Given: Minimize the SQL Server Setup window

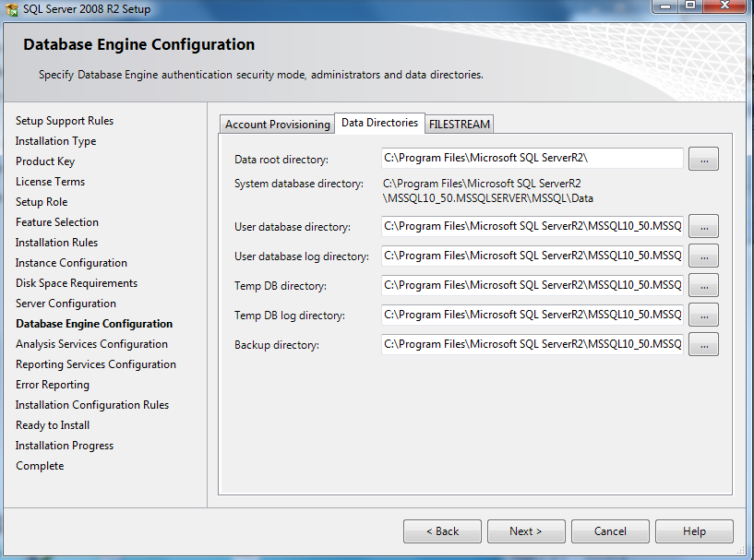Looking at the screenshot, I should (x=665, y=6).
